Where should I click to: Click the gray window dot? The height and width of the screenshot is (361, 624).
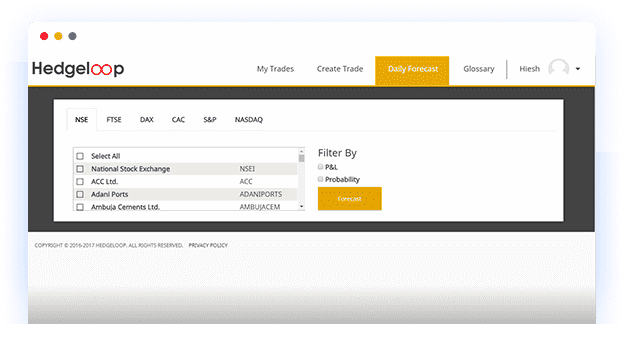(72, 36)
